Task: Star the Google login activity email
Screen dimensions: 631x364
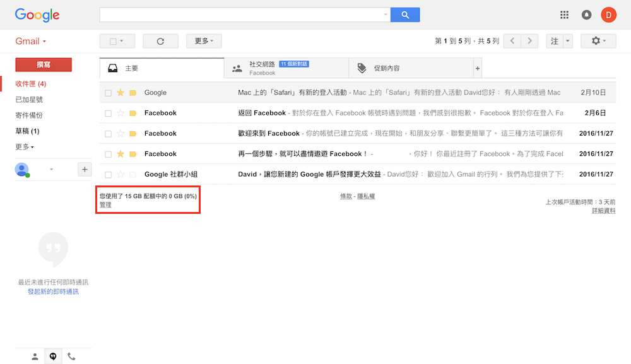Action: (x=121, y=93)
